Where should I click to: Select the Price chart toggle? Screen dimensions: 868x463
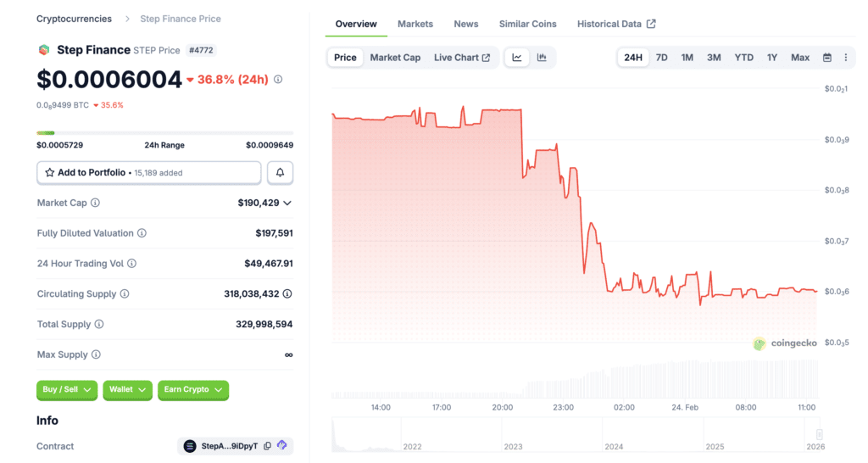[345, 58]
